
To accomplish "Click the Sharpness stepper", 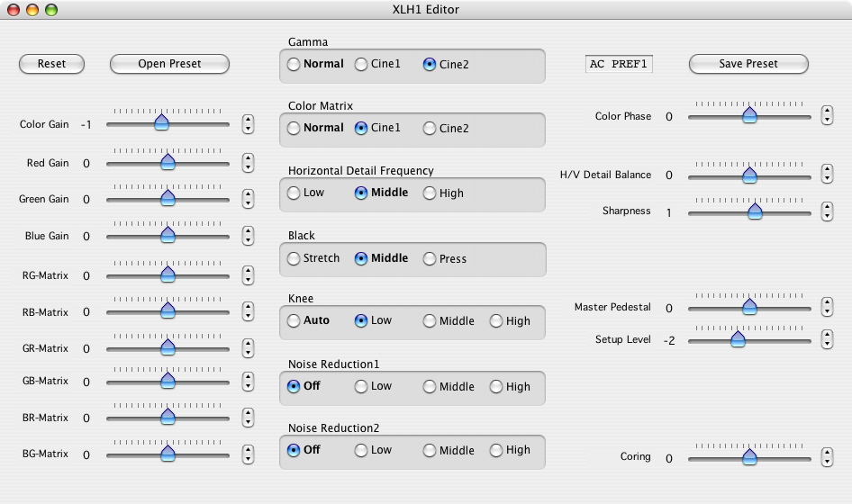I will (x=827, y=211).
